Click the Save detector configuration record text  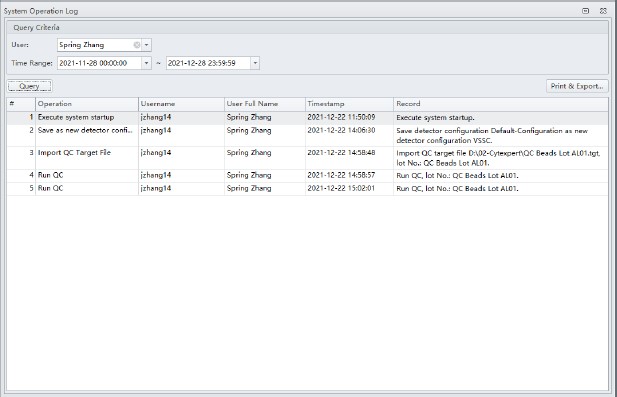tap(492, 135)
